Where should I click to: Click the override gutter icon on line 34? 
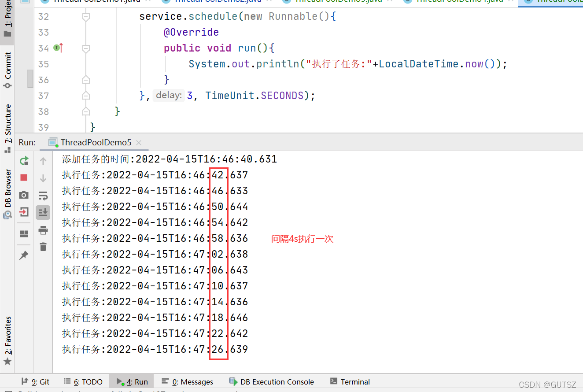pos(58,48)
